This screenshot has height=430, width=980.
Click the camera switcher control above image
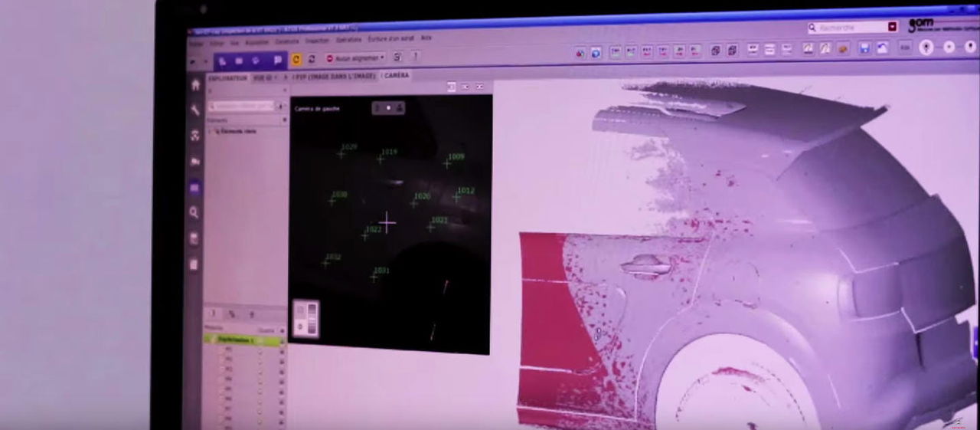pyautogui.click(x=388, y=108)
